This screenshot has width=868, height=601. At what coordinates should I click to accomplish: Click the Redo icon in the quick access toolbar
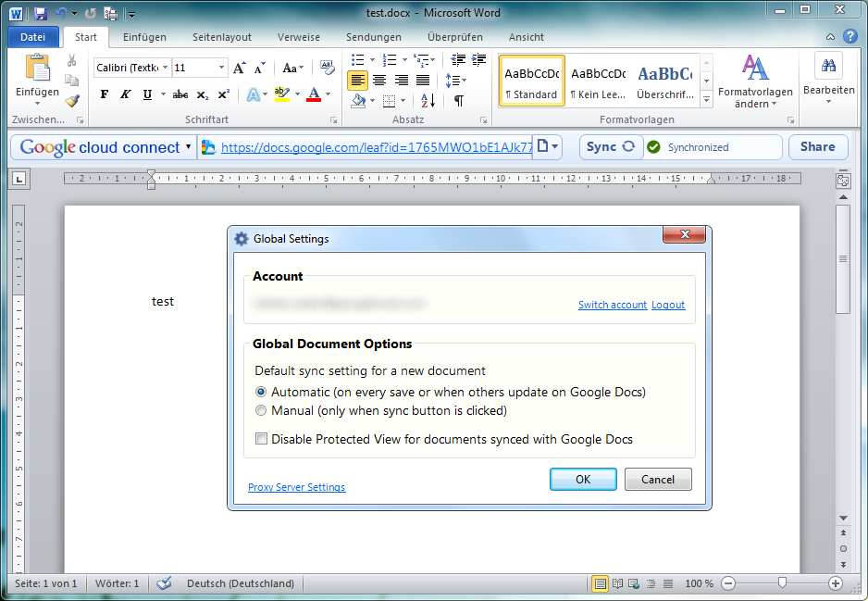pyautogui.click(x=91, y=13)
